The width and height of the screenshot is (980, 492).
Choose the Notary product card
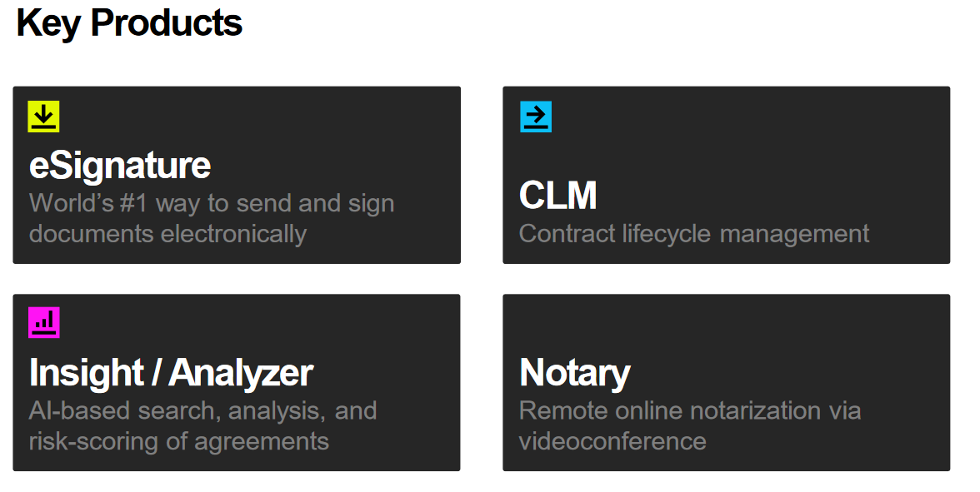(727, 382)
